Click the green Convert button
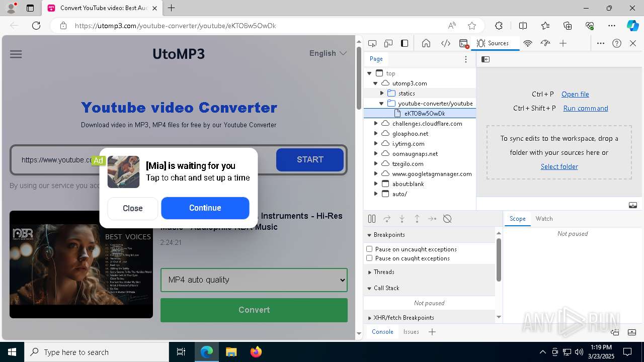 [254, 310]
